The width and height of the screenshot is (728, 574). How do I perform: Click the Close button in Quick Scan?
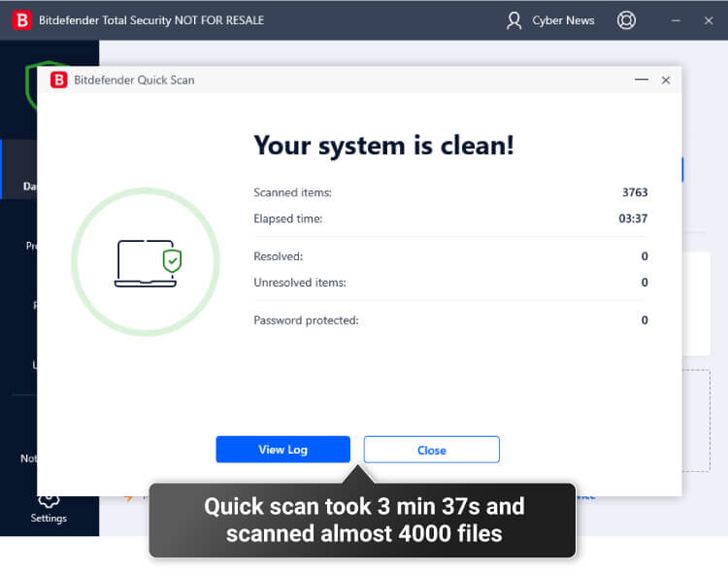(431, 450)
